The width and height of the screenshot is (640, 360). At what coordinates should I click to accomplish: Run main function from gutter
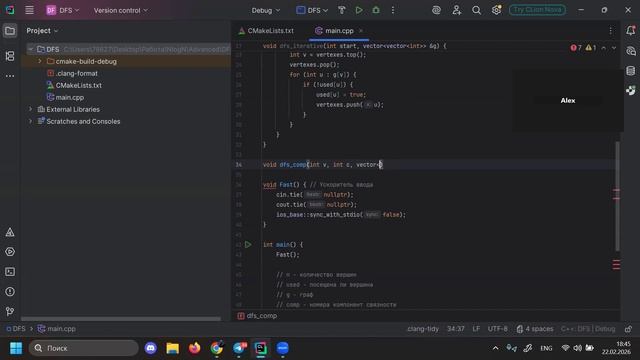[x=248, y=244]
